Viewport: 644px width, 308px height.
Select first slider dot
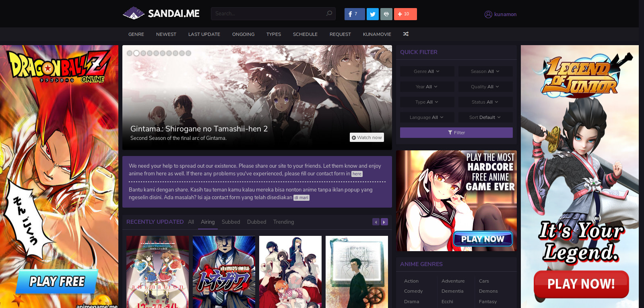[130, 53]
